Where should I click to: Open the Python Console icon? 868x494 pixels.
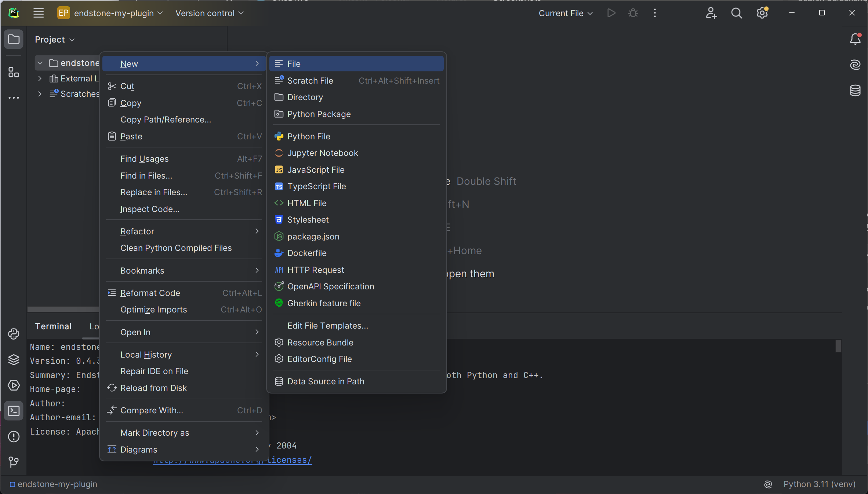pos(14,334)
